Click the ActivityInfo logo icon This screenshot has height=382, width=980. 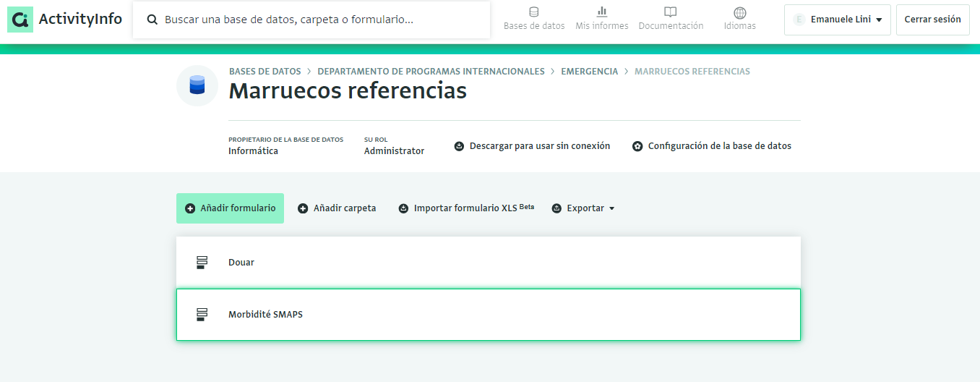[20, 20]
